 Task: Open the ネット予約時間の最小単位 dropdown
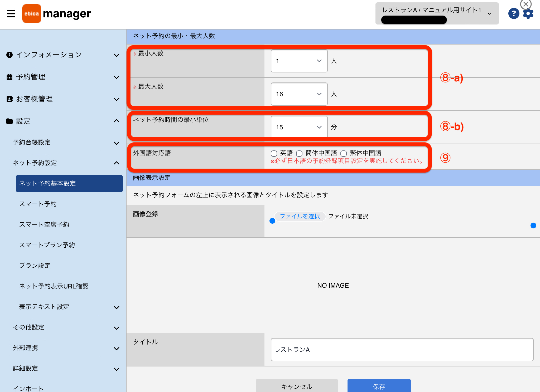[x=299, y=127]
